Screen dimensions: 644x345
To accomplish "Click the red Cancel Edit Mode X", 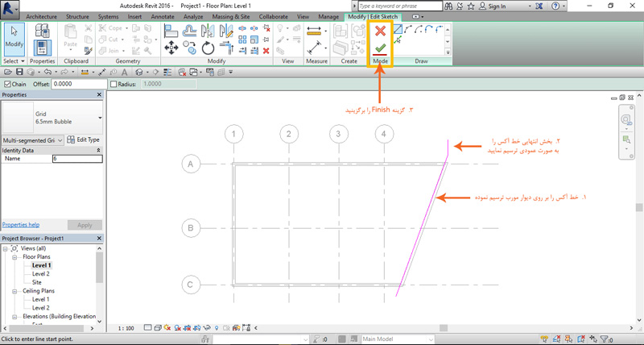I will coord(380,31).
